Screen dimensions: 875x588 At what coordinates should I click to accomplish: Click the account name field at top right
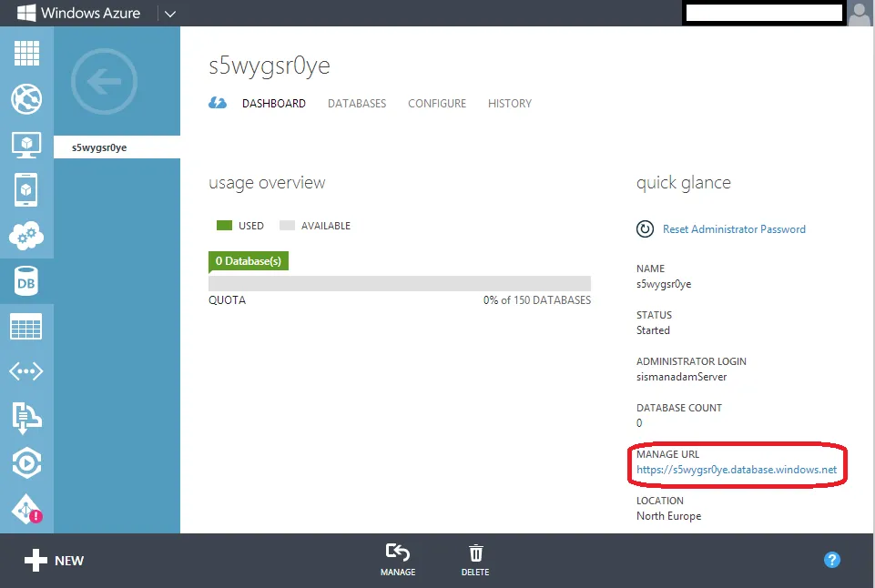point(764,13)
